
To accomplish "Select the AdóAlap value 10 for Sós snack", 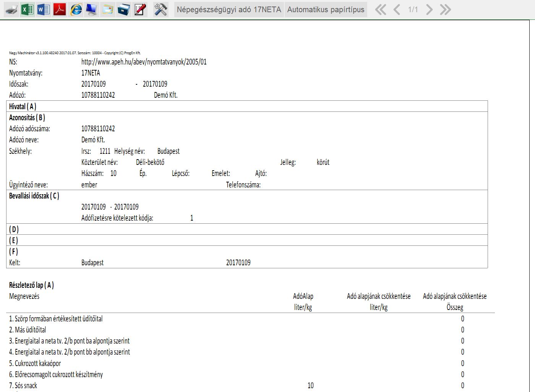I will pos(311,386).
